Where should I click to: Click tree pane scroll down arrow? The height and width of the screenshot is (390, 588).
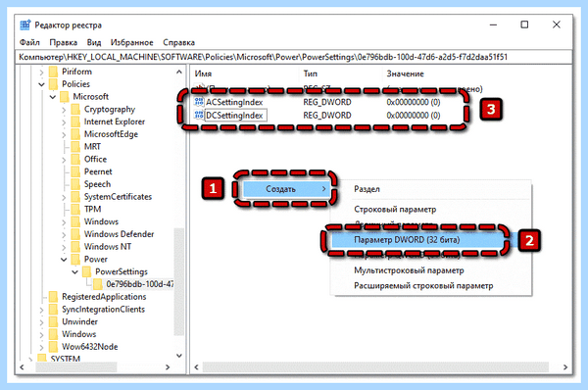[x=179, y=355]
